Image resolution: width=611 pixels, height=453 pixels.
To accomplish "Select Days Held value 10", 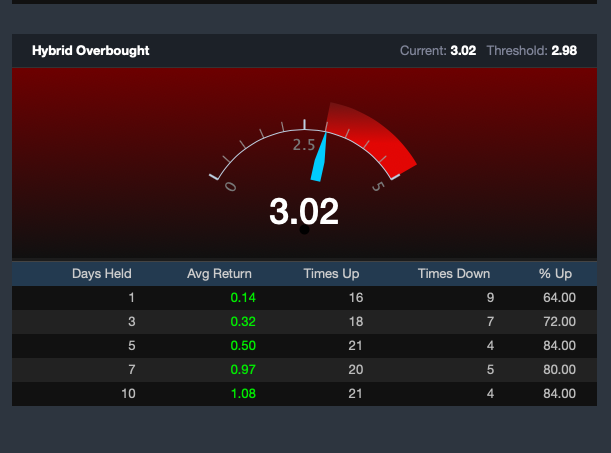I will (x=128, y=393).
